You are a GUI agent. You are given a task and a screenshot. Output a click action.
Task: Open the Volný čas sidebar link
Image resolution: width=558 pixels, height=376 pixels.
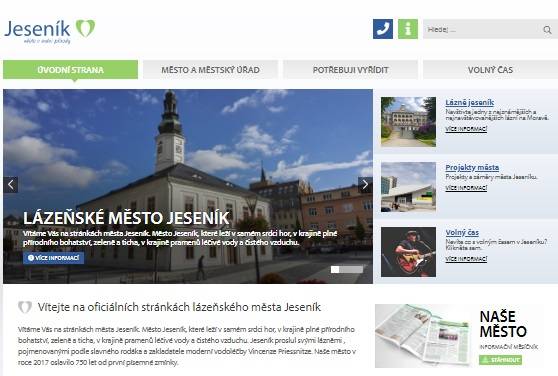coord(462,233)
